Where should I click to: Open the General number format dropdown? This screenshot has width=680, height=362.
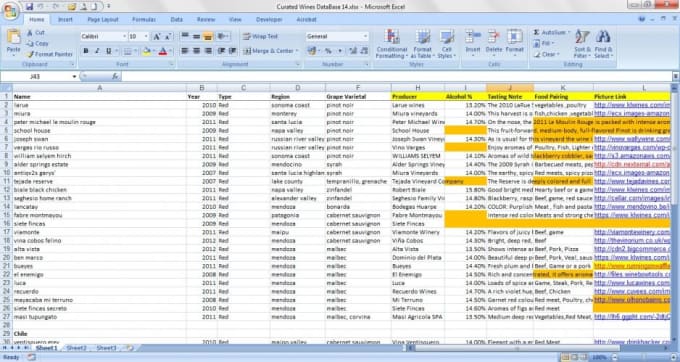(x=365, y=36)
